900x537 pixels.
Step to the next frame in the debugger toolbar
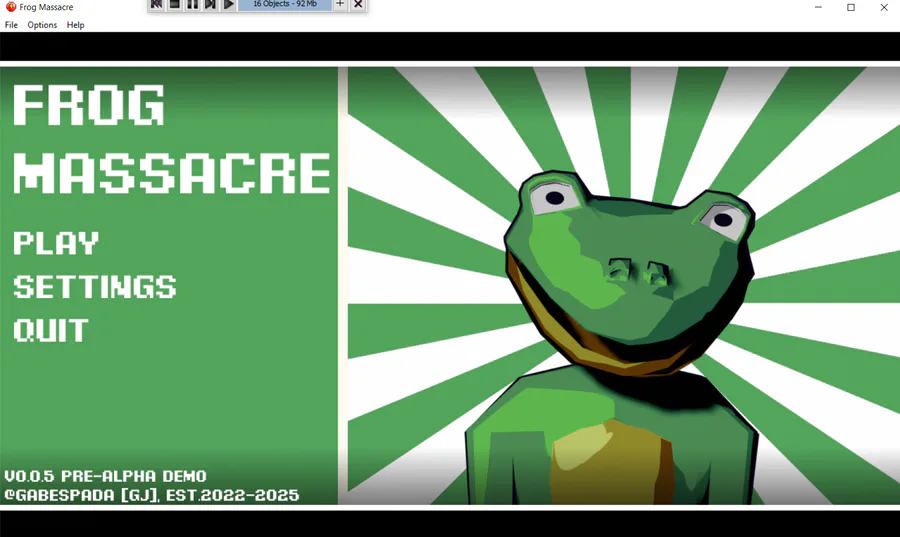coord(210,4)
